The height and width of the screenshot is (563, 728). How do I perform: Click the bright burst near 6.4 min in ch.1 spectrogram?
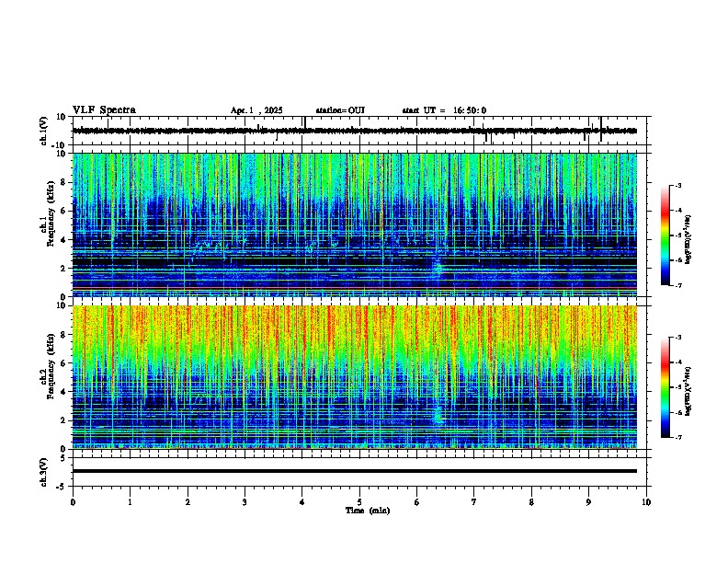point(437,269)
